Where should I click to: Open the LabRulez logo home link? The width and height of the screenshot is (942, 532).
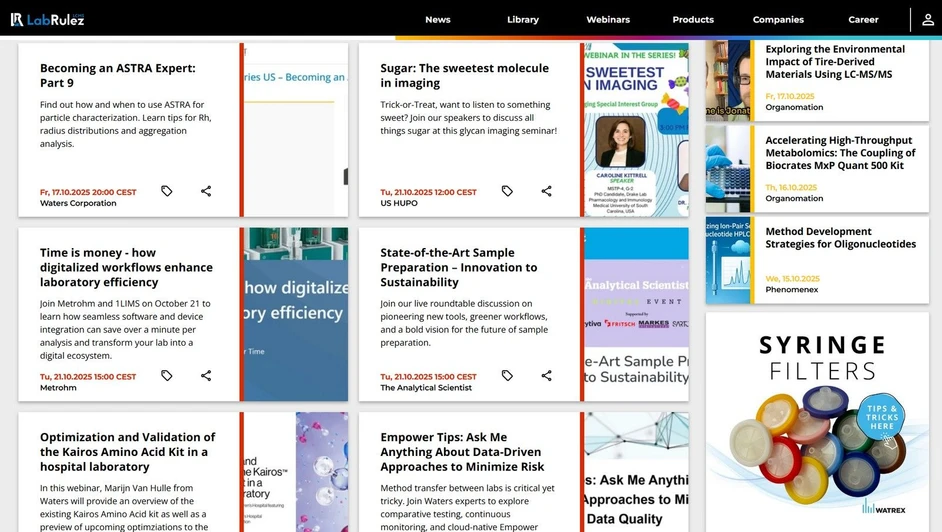pos(47,19)
